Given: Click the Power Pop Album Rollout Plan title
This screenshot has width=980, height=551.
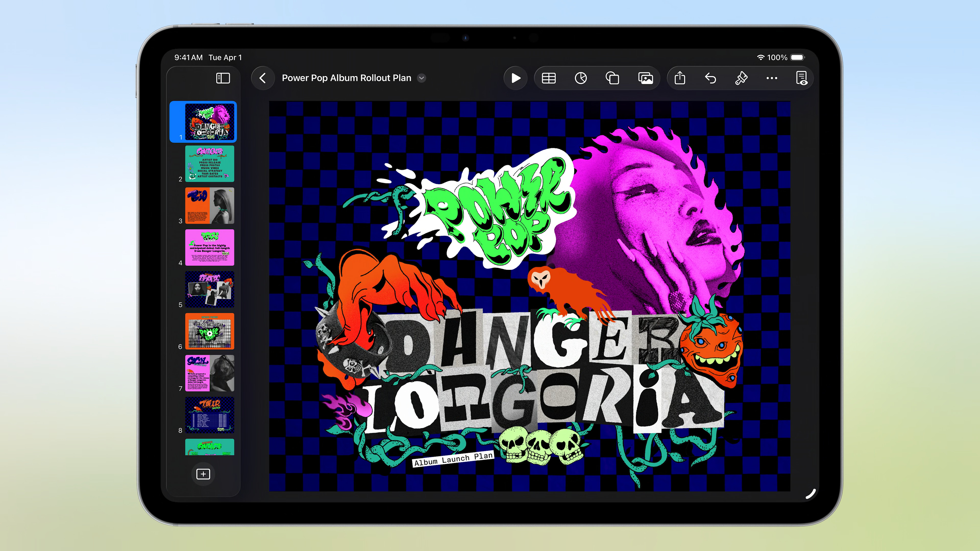Looking at the screenshot, I should pos(346,78).
